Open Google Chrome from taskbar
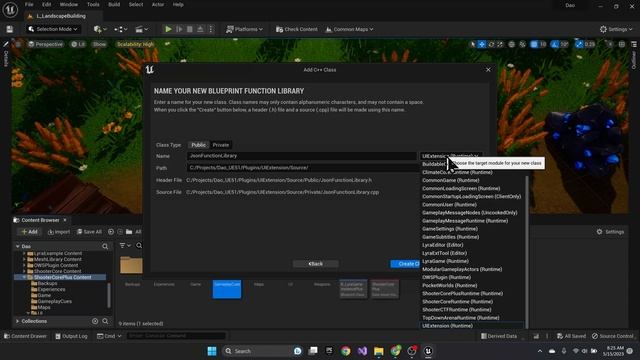Image resolution: width=640 pixels, height=360 pixels. (346, 351)
